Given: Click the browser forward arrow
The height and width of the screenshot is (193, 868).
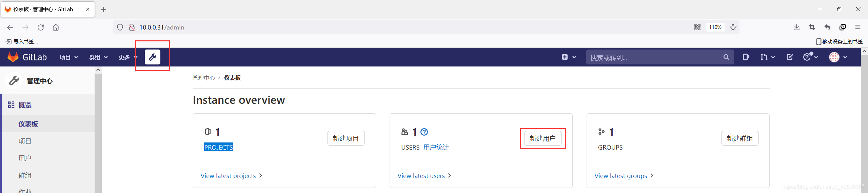Looking at the screenshot, I should pos(25,27).
